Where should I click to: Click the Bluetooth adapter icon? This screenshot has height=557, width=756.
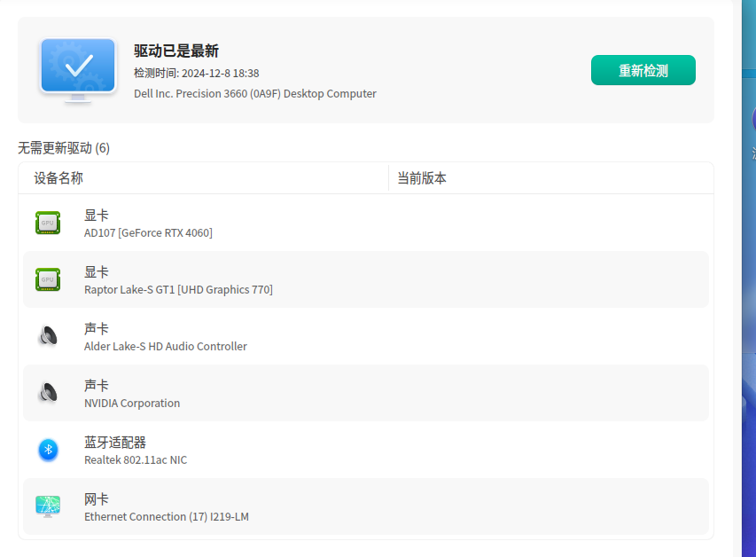[x=48, y=450]
